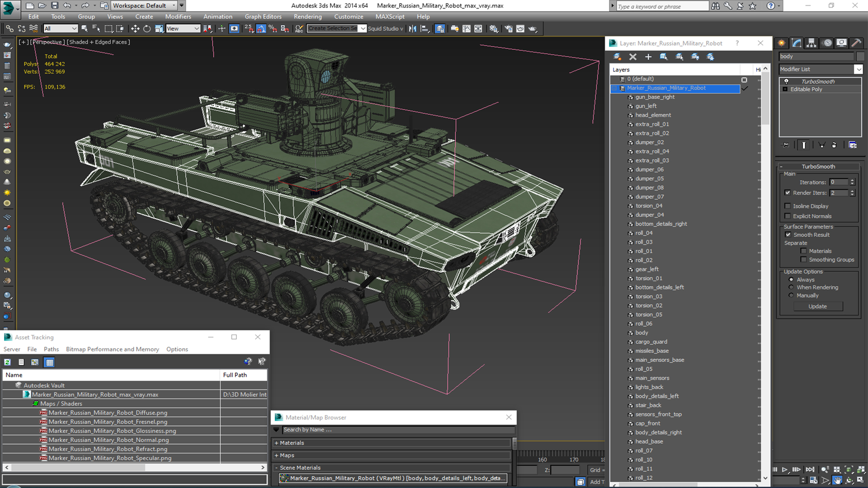Select the When Rendering radio option

click(x=791, y=287)
